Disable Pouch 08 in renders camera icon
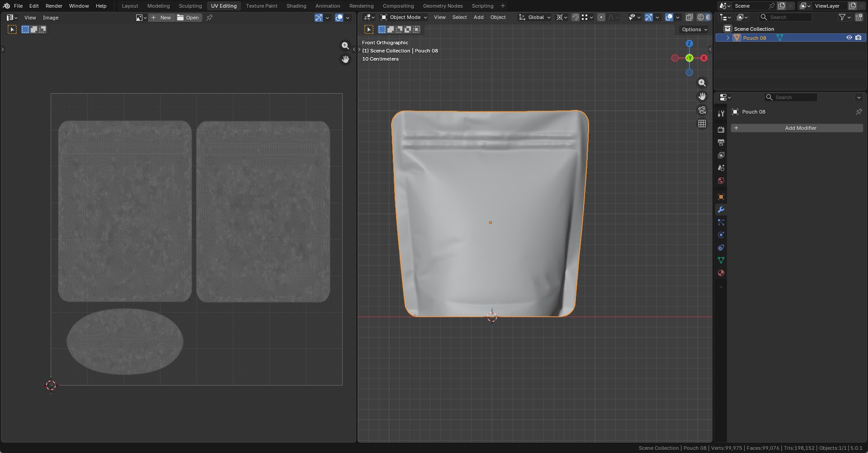Image resolution: width=868 pixels, height=453 pixels. tap(858, 38)
